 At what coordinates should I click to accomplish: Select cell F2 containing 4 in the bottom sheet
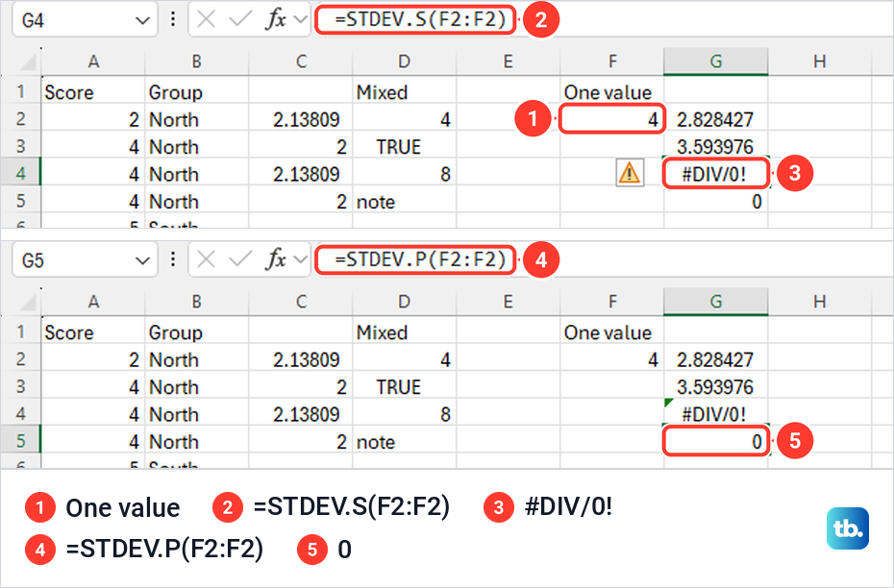612,359
